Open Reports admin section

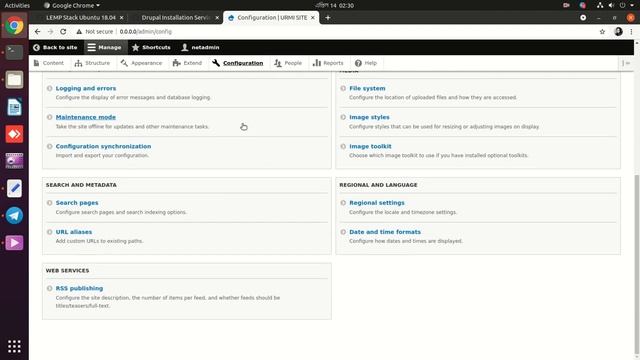328,63
